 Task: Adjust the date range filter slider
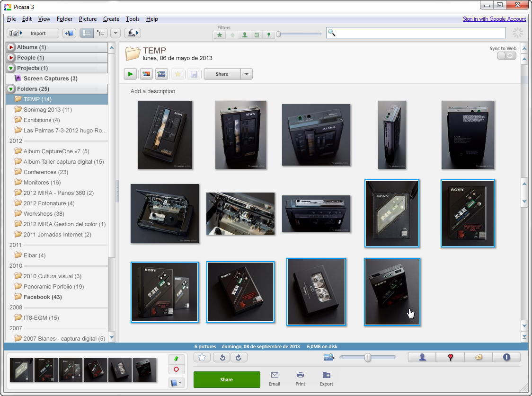279,34
